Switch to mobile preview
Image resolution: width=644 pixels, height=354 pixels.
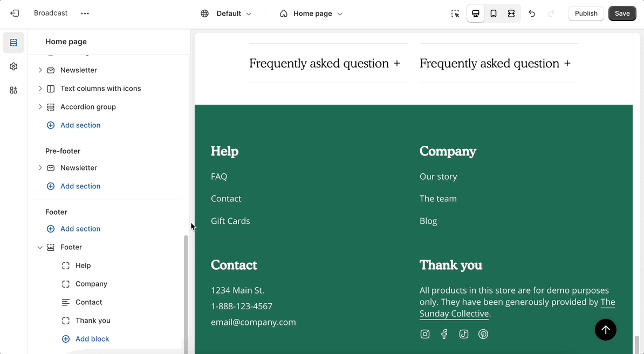pos(494,13)
